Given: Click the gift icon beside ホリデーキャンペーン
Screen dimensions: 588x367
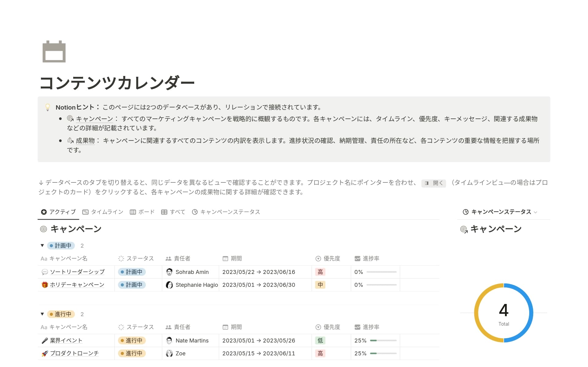Looking at the screenshot, I should tap(45, 285).
